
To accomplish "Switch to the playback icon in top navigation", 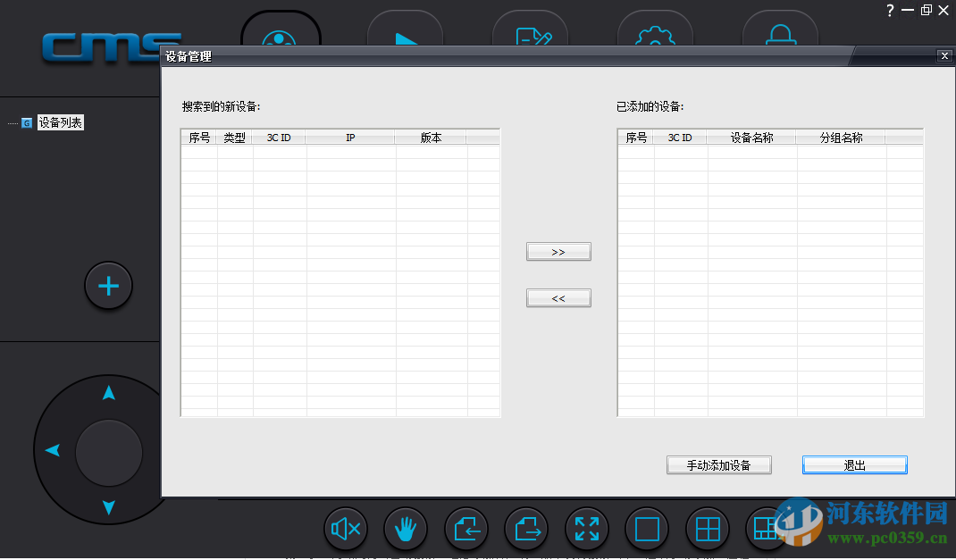I will (x=405, y=36).
